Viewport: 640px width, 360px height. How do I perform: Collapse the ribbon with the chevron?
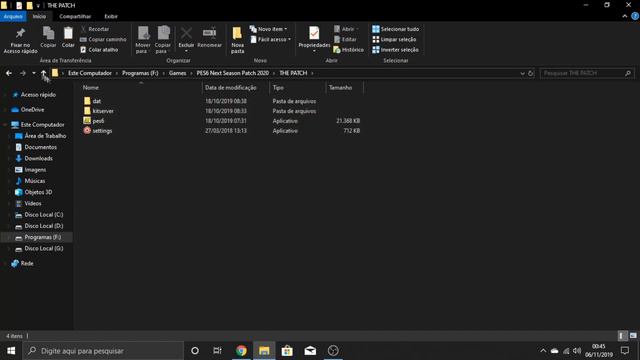(624, 16)
